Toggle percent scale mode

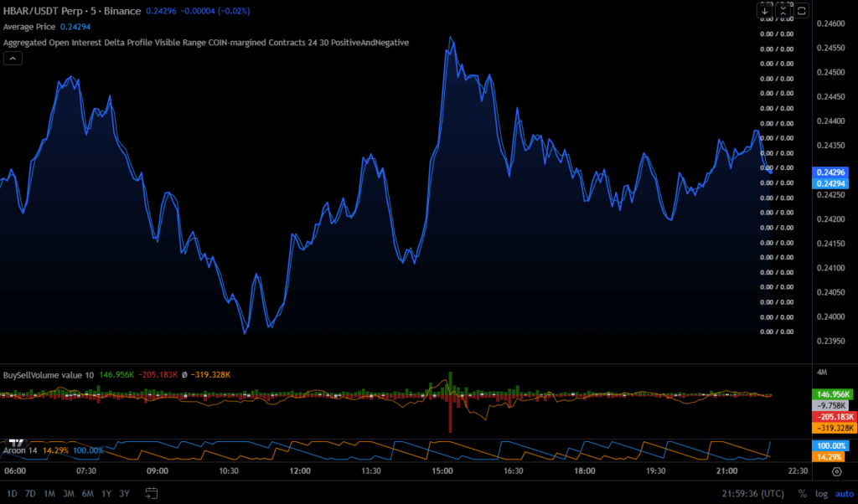[802, 493]
